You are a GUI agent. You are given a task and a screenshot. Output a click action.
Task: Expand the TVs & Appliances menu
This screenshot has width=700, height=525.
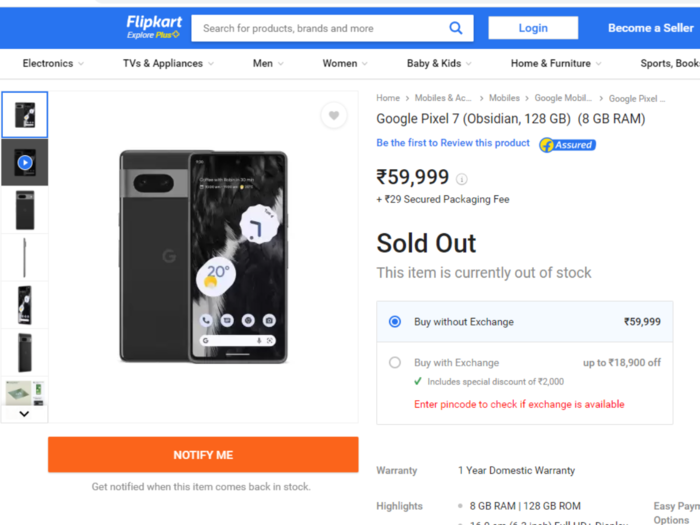(168, 63)
